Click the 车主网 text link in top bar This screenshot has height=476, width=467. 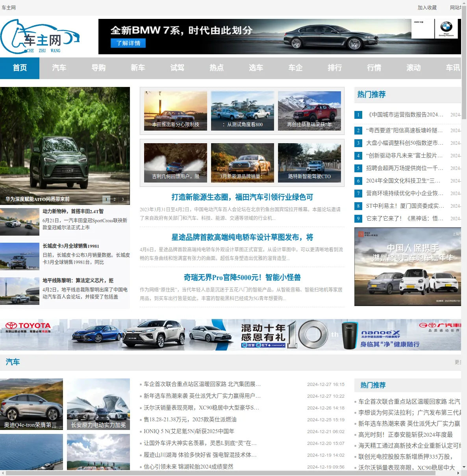point(9,7)
